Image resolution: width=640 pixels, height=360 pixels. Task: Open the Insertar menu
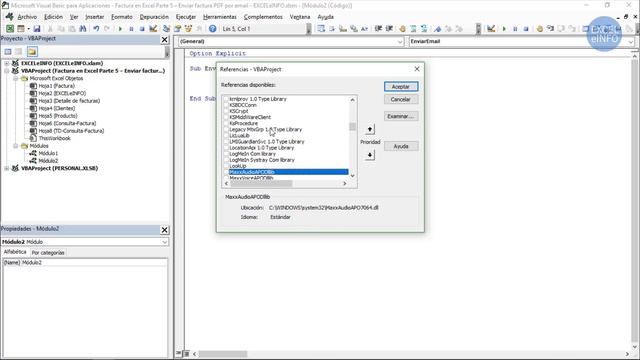95,17
